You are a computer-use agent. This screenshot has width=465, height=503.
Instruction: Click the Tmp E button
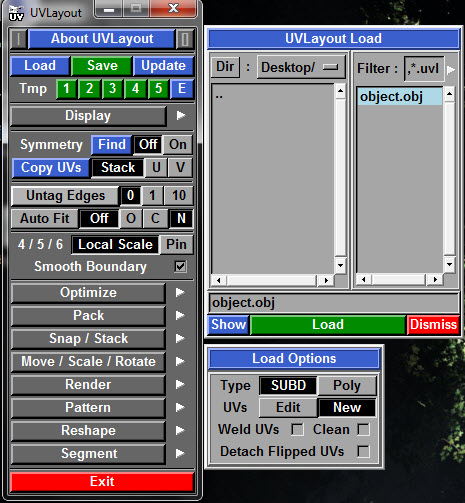(x=182, y=89)
